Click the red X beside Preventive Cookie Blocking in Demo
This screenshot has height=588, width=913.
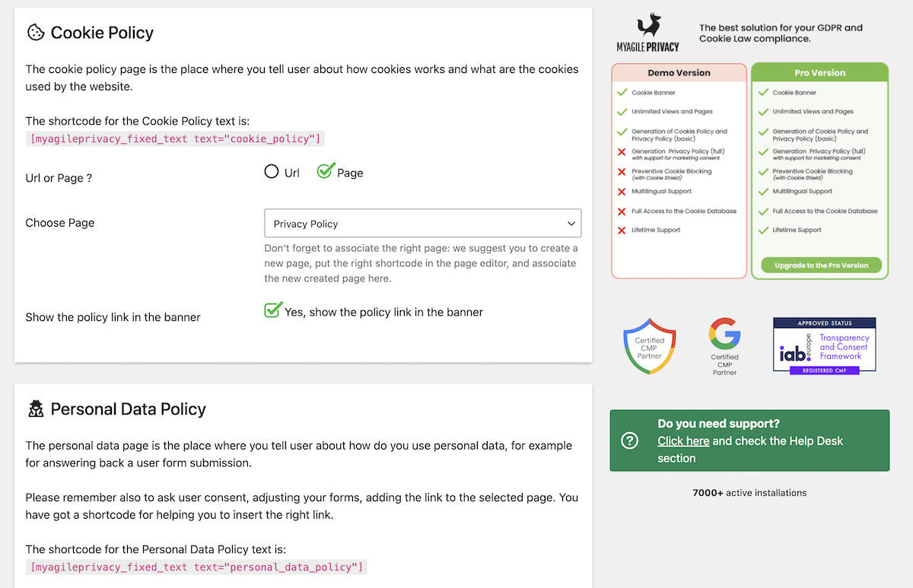coord(622,172)
